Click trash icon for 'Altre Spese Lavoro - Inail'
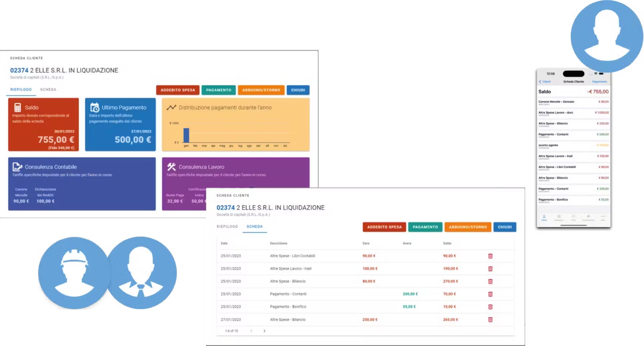Screen dimensions: 644x346 coord(490,269)
